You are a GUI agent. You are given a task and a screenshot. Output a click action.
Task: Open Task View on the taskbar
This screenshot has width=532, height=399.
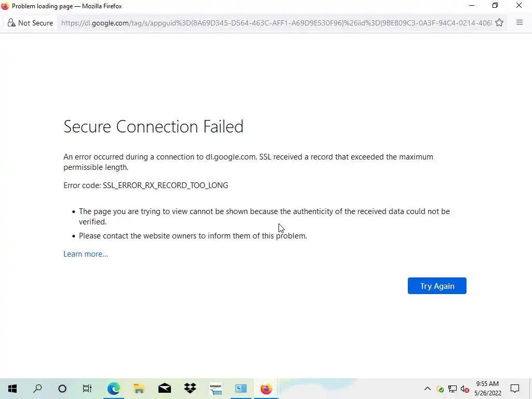[87, 389]
